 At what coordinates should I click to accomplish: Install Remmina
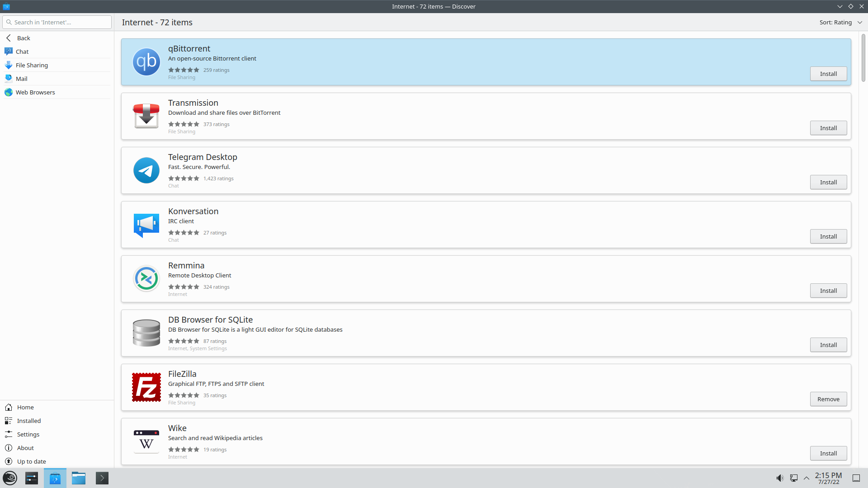(x=828, y=291)
